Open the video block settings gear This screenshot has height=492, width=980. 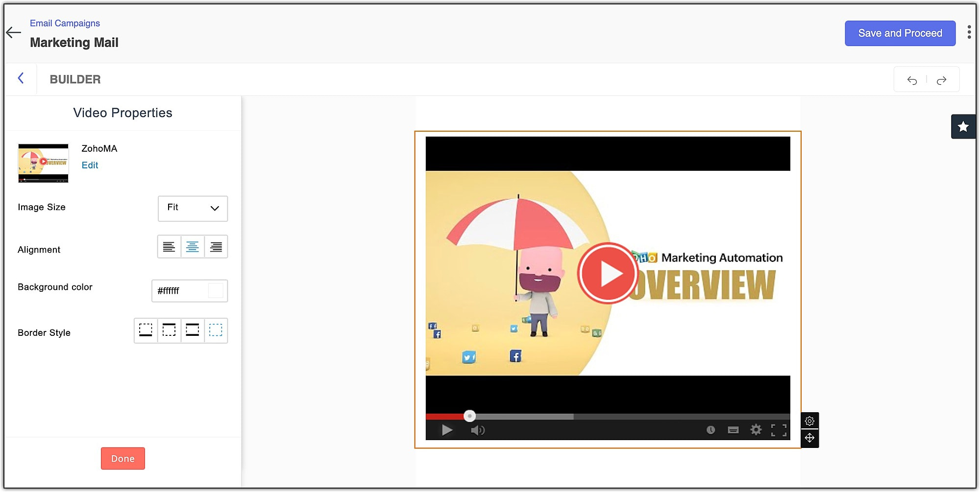click(809, 421)
